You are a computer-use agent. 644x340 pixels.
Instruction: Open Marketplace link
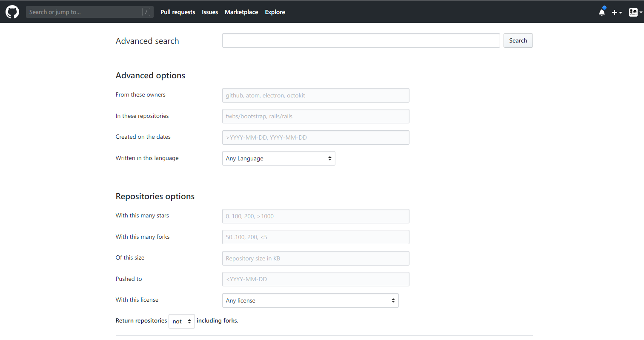pyautogui.click(x=241, y=12)
